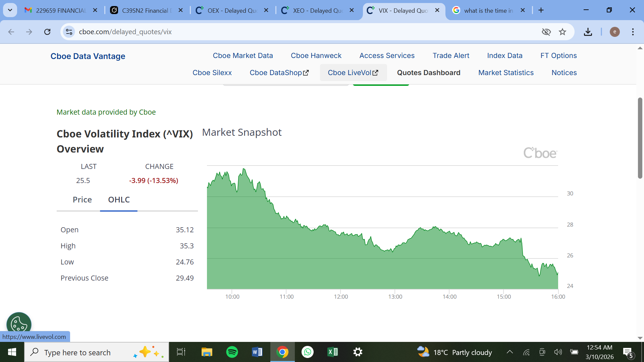Image resolution: width=644 pixels, height=362 pixels.
Task: Open the Notices menu item
Action: click(564, 73)
